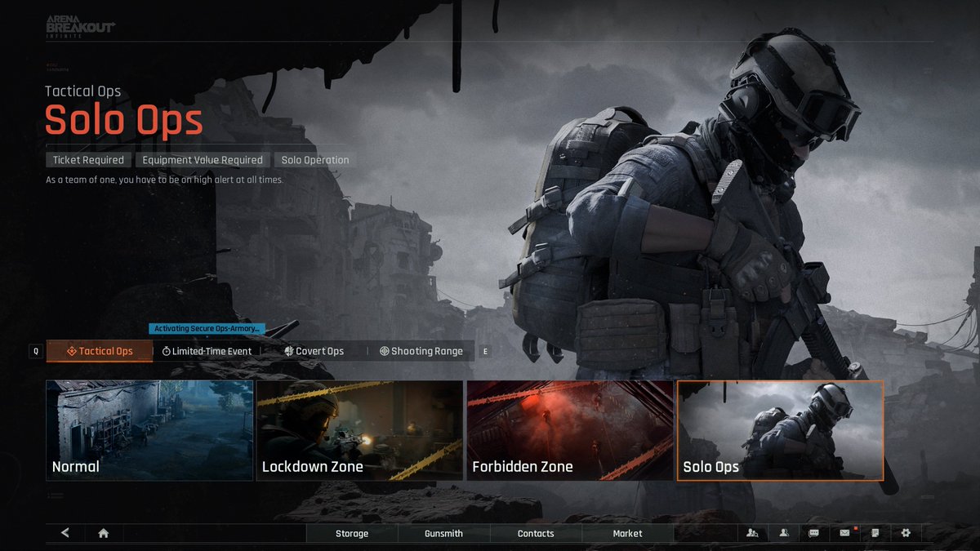Open the settings gear icon

click(x=906, y=533)
